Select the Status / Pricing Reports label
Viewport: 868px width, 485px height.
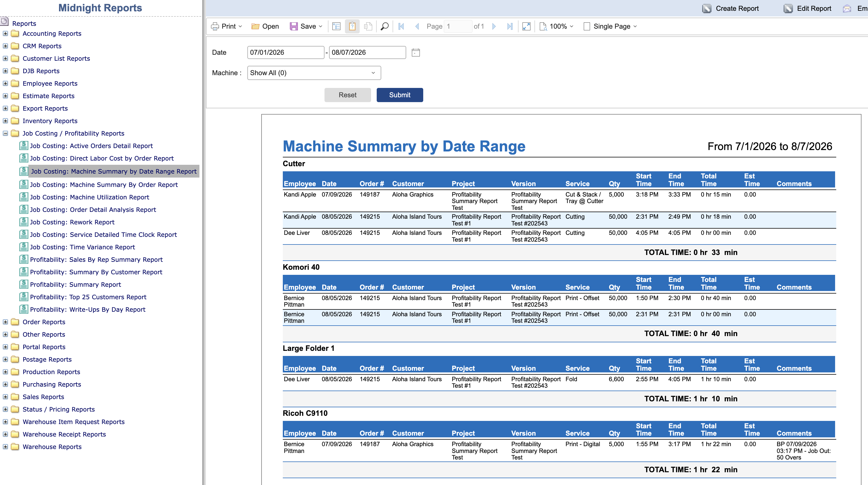pos(59,409)
